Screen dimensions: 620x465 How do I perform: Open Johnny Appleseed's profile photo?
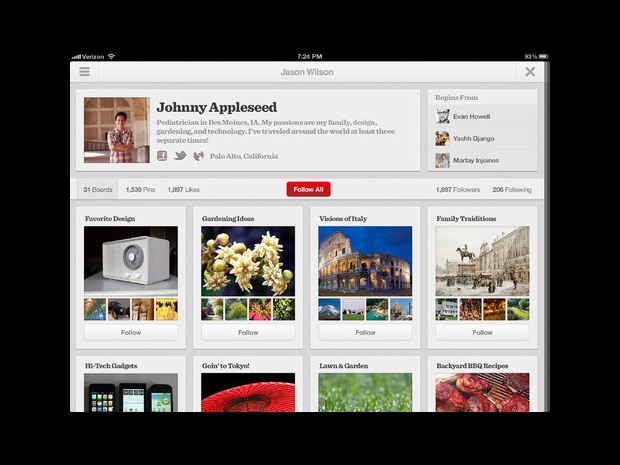click(117, 130)
